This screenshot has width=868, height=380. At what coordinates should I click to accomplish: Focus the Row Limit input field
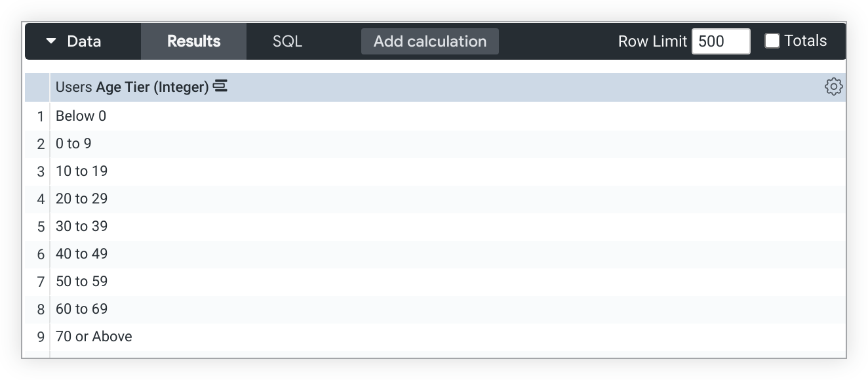[720, 41]
